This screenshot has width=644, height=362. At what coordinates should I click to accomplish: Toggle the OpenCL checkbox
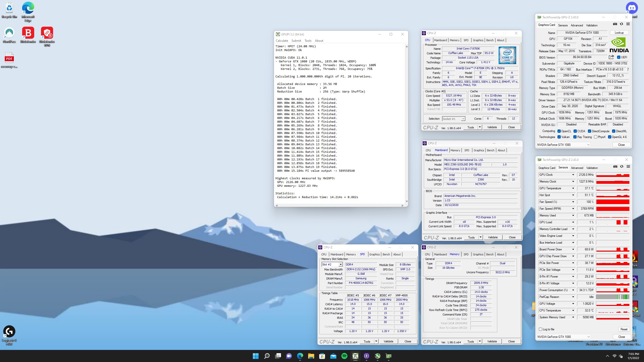click(559, 131)
